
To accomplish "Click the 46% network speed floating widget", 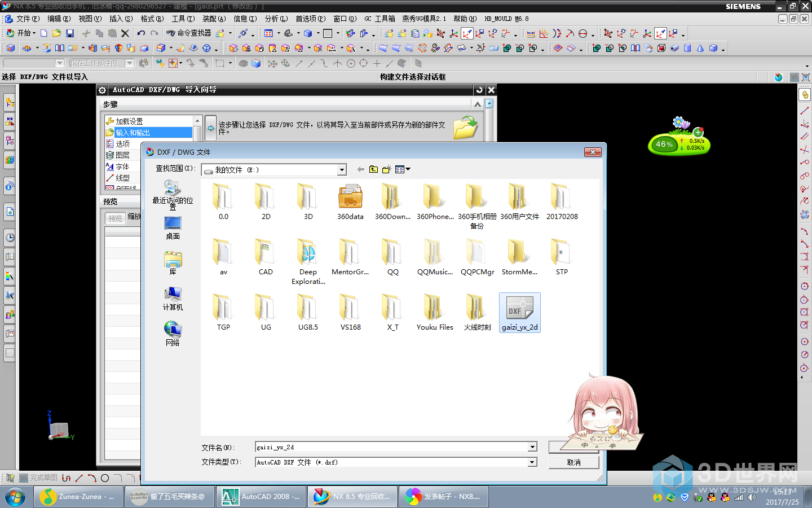I will click(x=679, y=144).
